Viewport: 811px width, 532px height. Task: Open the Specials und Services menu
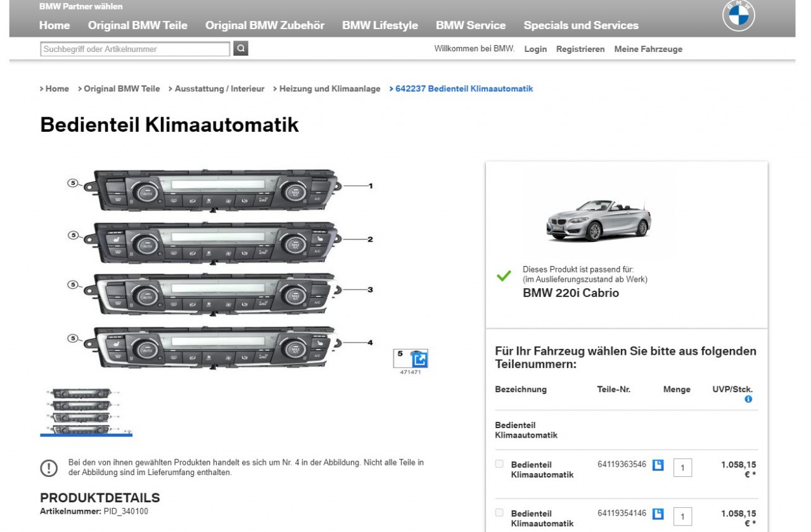pyautogui.click(x=581, y=25)
